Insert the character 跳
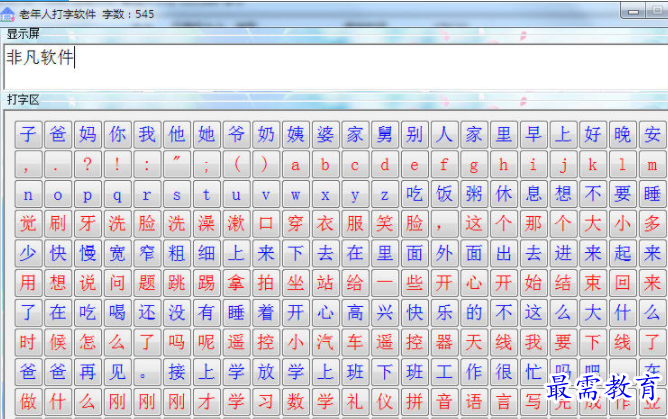Image resolution: width=668 pixels, height=419 pixels. pyautogui.click(x=177, y=283)
